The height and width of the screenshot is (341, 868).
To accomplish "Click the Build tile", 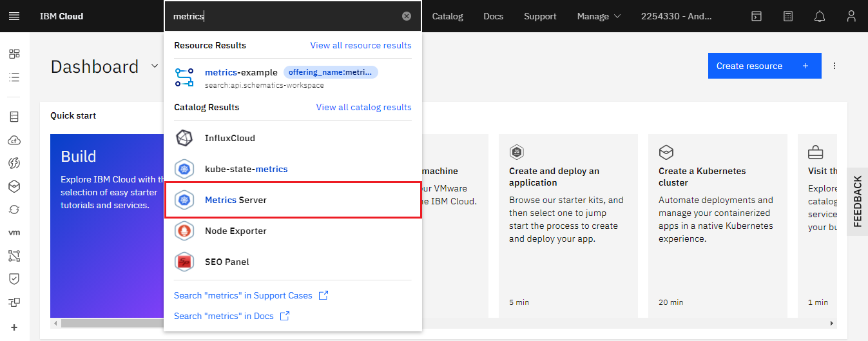I will click(x=107, y=226).
